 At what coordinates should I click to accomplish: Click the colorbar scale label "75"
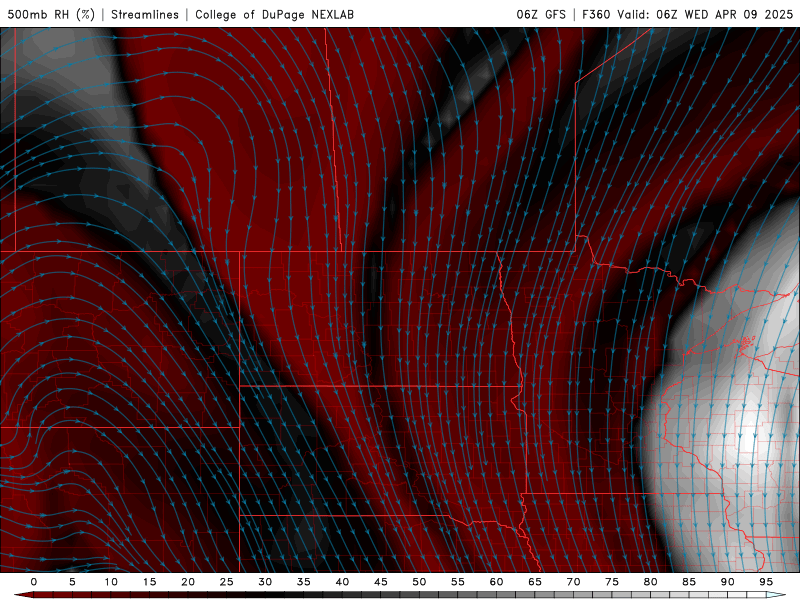pos(612,582)
